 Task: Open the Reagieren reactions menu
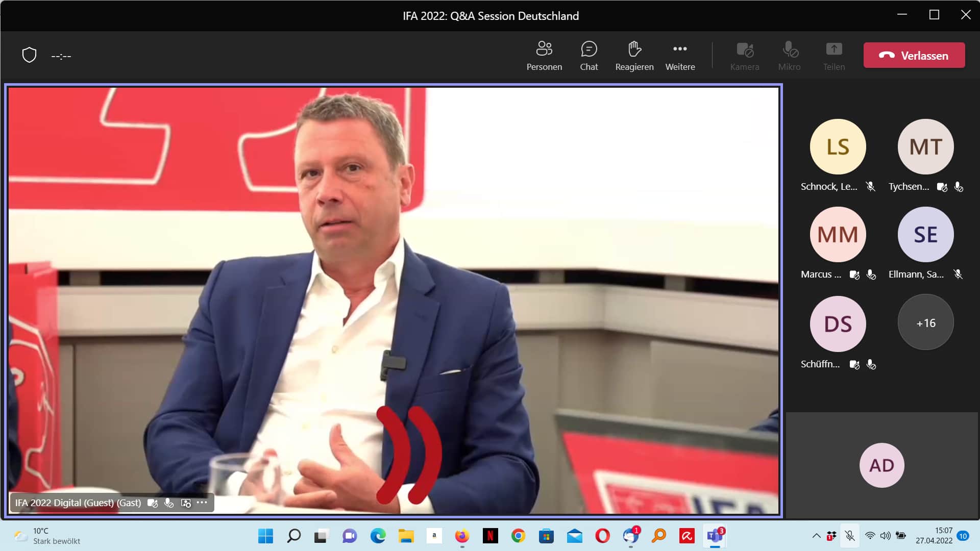coord(634,56)
